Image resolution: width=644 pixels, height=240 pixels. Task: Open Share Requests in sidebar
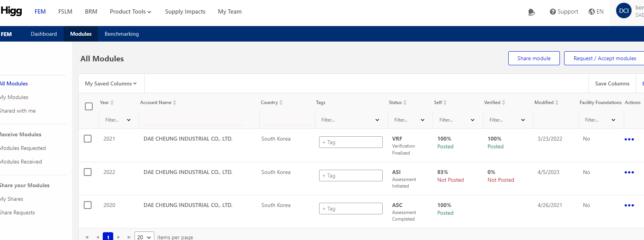click(x=17, y=212)
